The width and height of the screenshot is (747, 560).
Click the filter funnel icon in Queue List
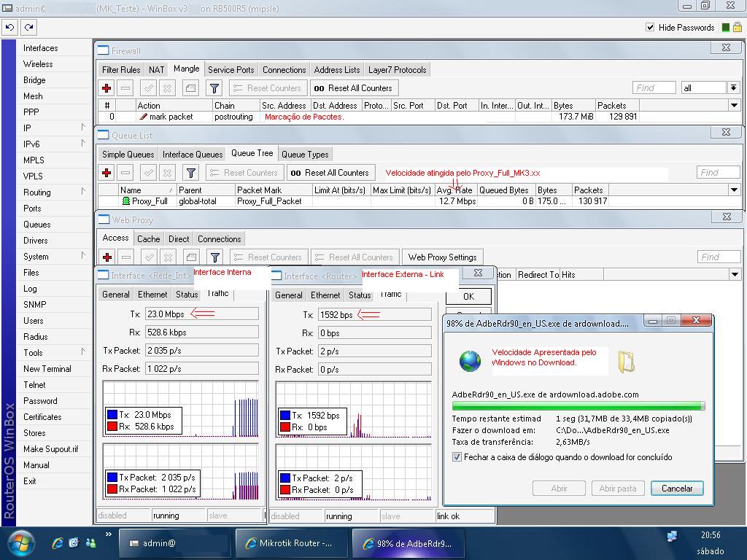tap(190, 173)
